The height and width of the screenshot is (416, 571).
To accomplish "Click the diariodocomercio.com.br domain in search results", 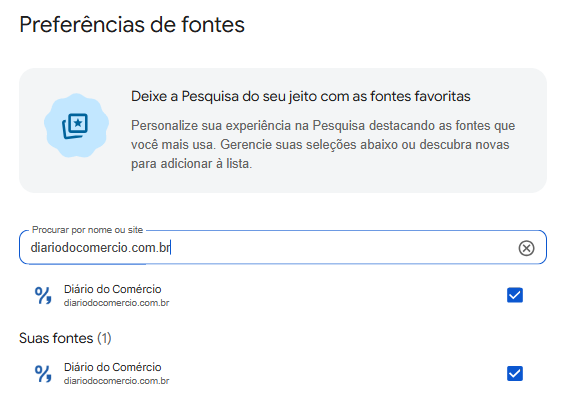I will point(117,303).
